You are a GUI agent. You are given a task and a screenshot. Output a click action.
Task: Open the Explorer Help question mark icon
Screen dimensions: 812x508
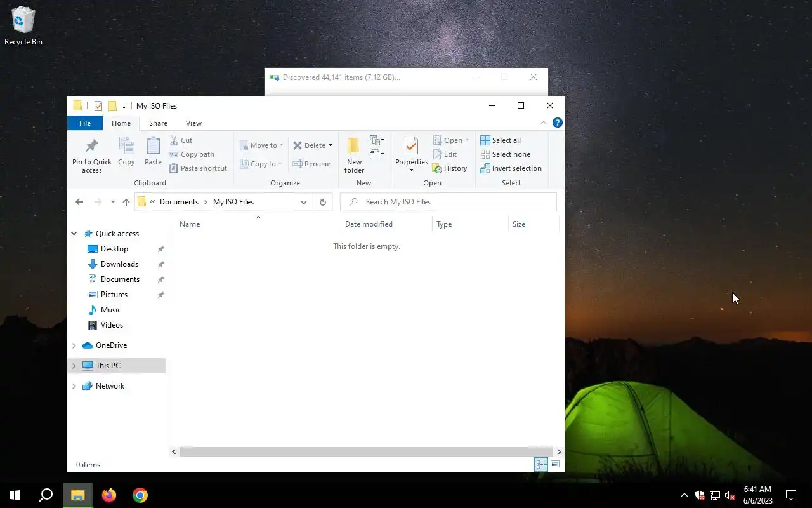[557, 123]
